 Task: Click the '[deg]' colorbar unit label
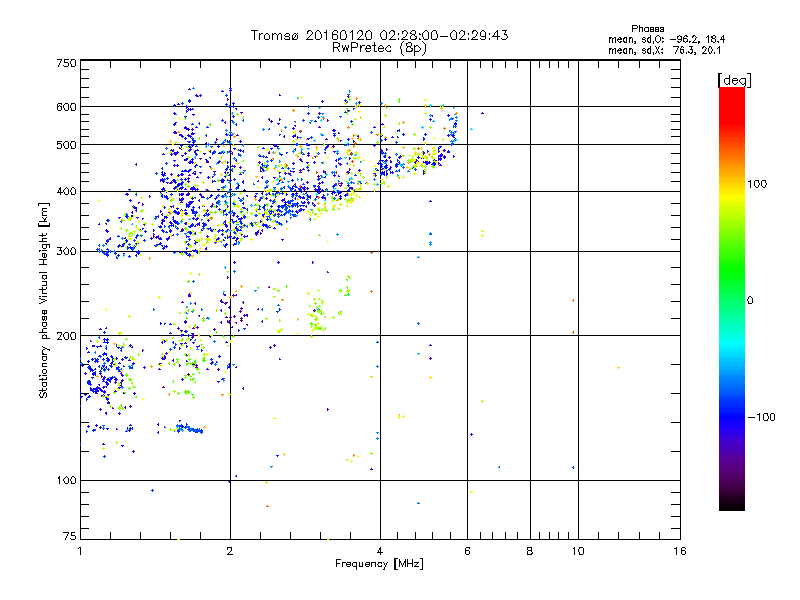(734, 80)
